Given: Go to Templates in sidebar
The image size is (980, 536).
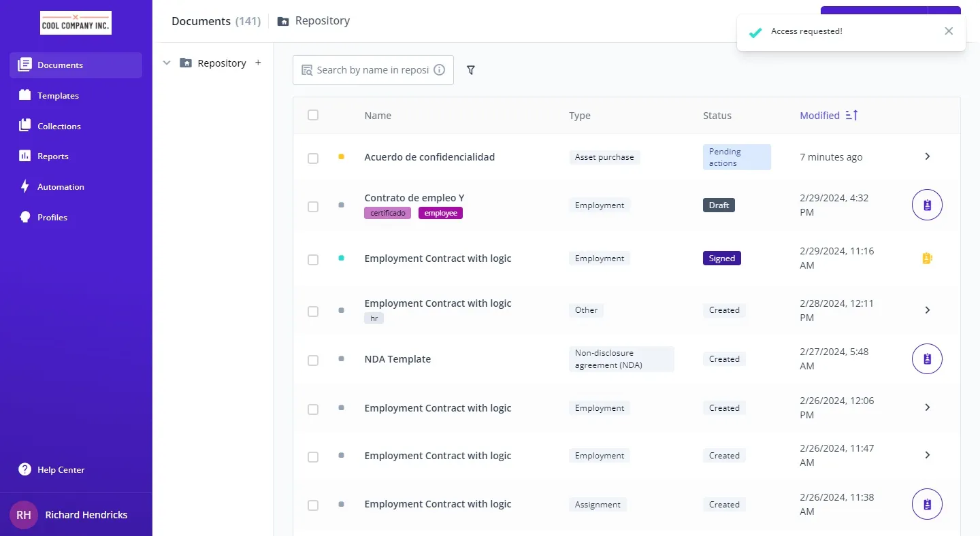Looking at the screenshot, I should (58, 96).
